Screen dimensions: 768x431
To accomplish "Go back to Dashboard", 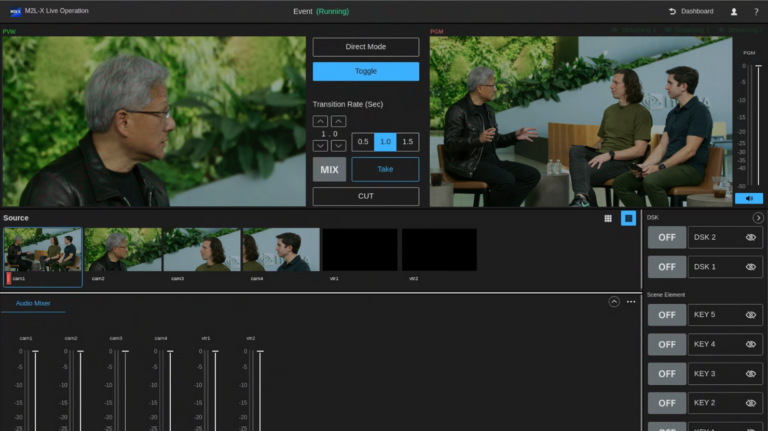I will click(x=691, y=12).
